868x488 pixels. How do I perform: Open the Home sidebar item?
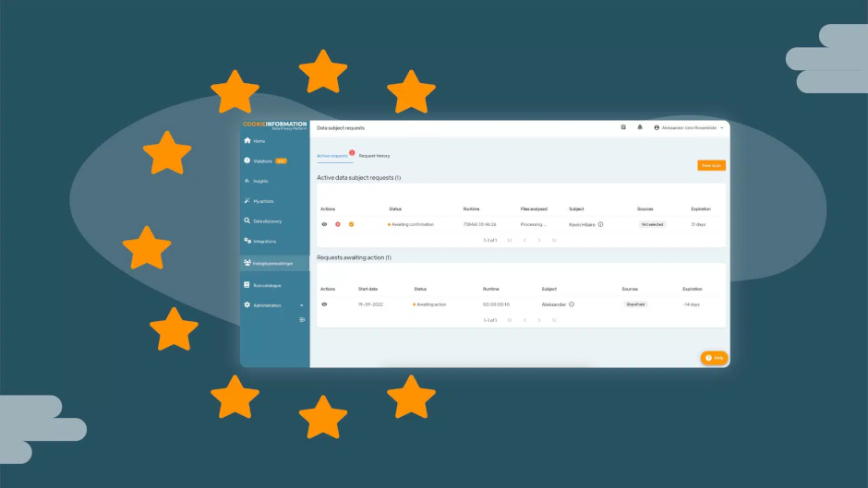coord(255,141)
